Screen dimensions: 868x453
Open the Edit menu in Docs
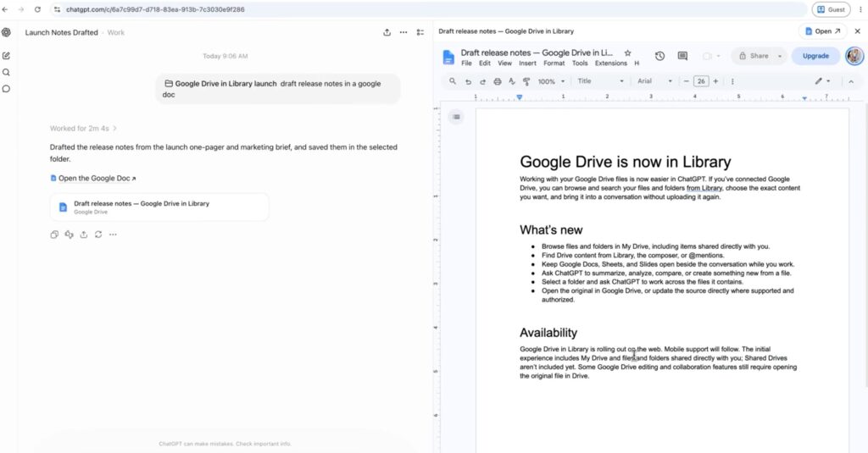pos(485,63)
